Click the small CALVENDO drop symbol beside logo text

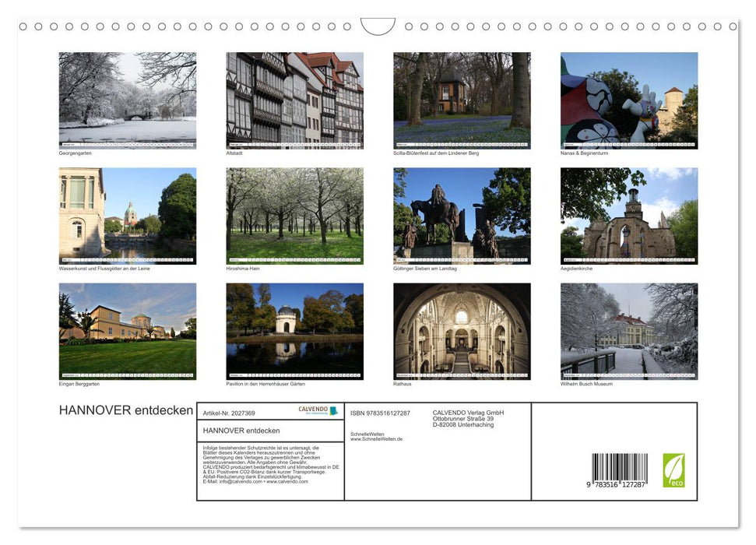tap(333, 412)
